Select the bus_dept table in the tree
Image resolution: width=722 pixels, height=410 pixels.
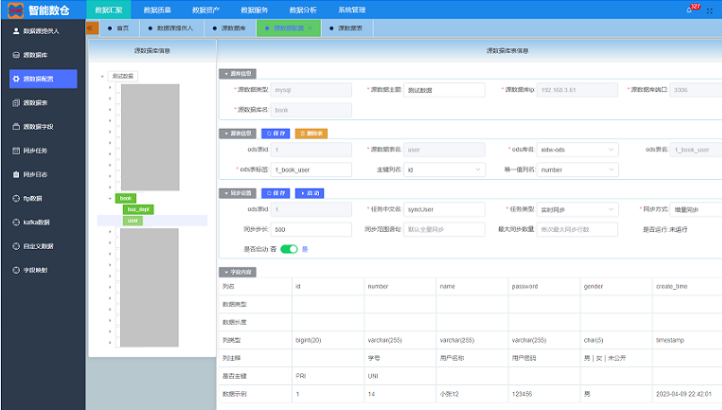tap(138, 209)
